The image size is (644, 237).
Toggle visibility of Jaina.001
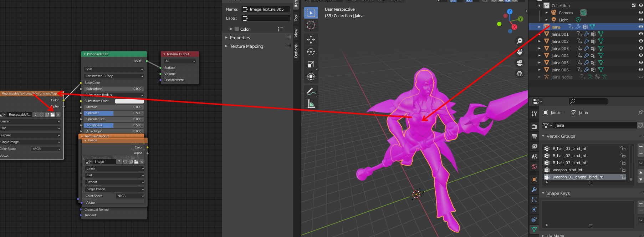tap(641, 34)
